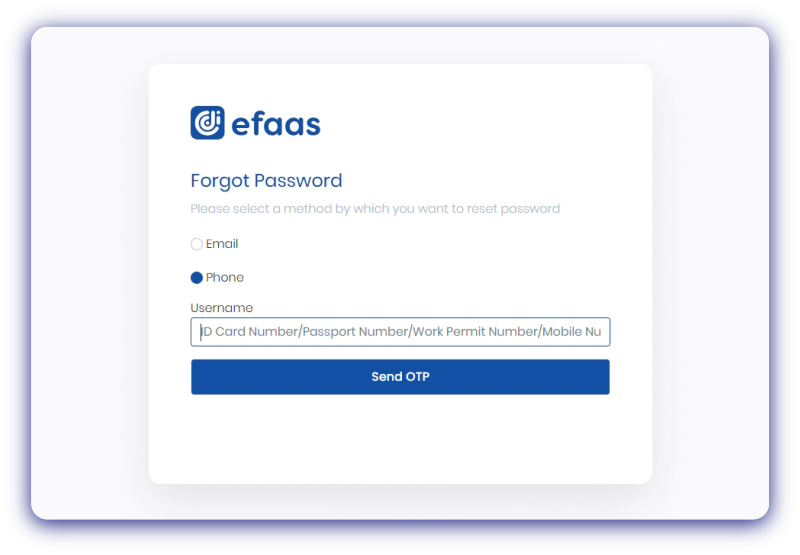Click the Email option label
This screenshot has height=555, width=800.
222,244
